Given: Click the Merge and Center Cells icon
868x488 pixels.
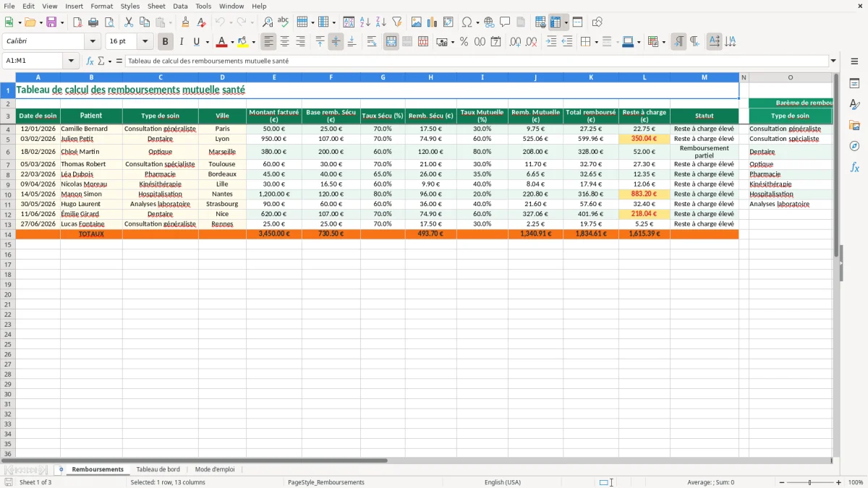Looking at the screenshot, I should [x=391, y=42].
